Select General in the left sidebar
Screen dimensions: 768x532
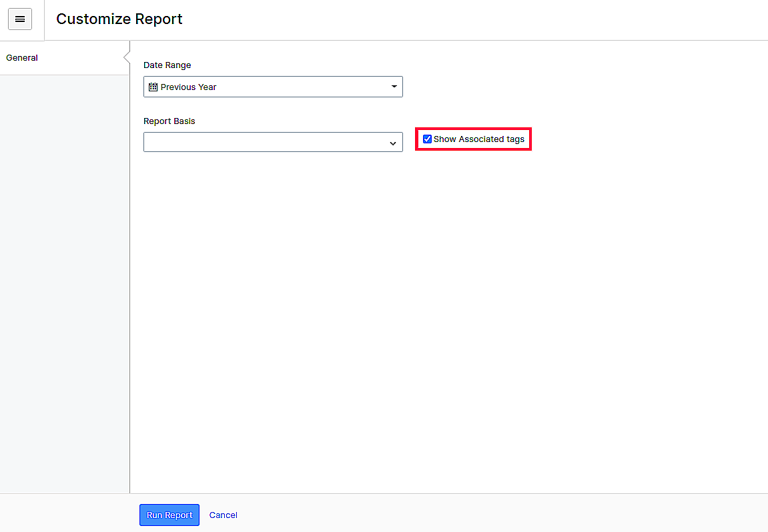[21, 58]
